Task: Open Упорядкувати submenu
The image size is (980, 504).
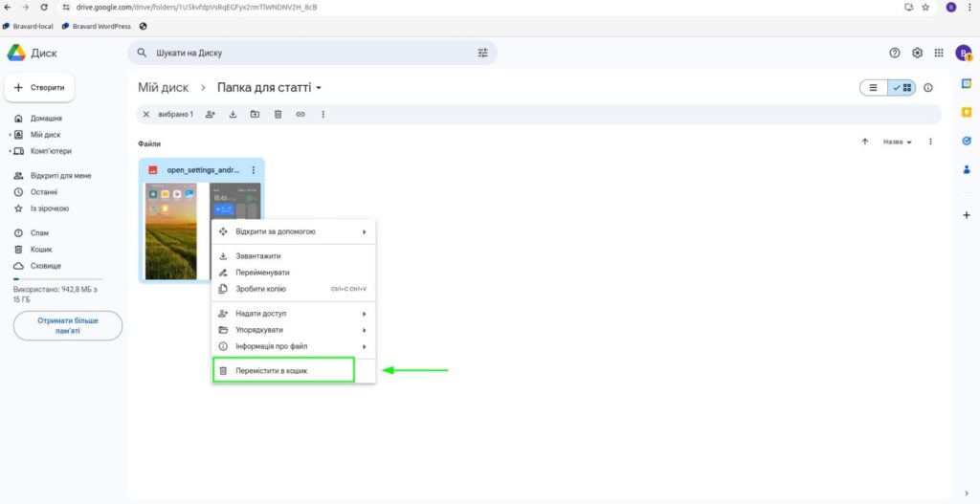Action: click(x=294, y=330)
